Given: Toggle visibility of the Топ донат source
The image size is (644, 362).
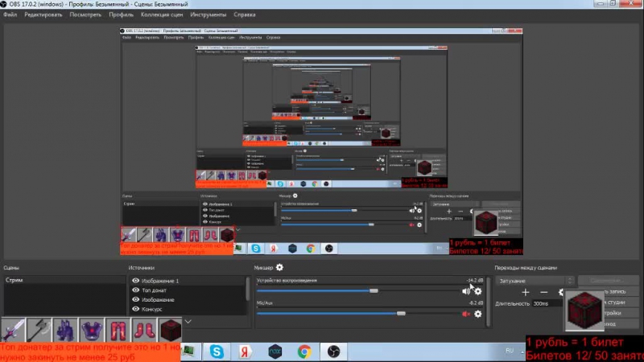Looking at the screenshot, I should pos(135,290).
